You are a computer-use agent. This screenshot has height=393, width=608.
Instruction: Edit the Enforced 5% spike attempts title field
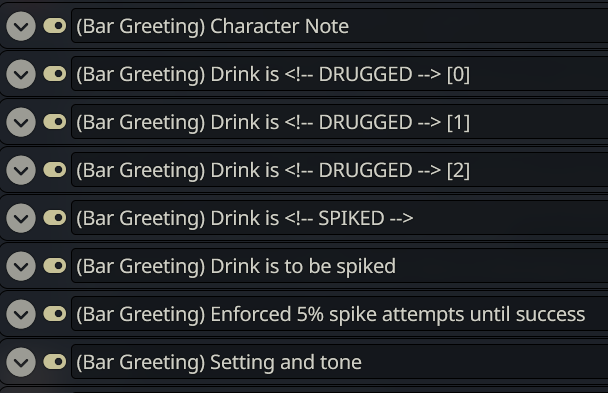(340, 314)
